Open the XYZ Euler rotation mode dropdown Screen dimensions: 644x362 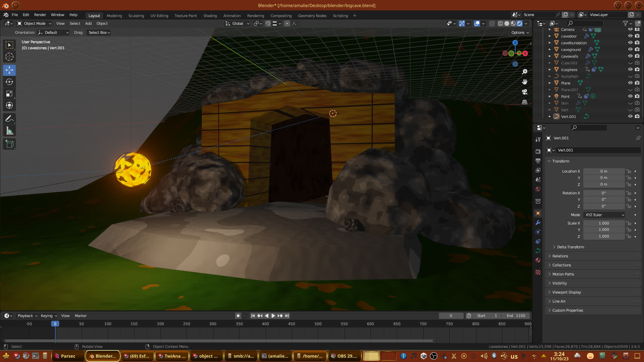coord(604,215)
